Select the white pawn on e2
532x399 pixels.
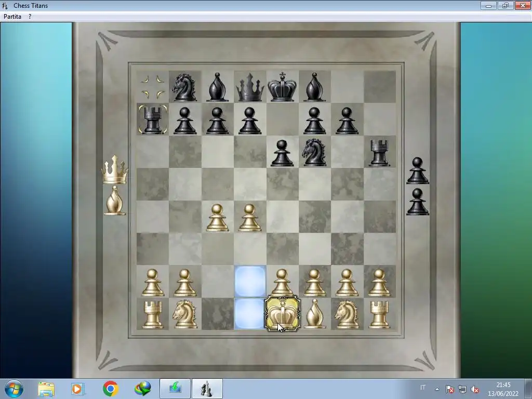click(282, 283)
